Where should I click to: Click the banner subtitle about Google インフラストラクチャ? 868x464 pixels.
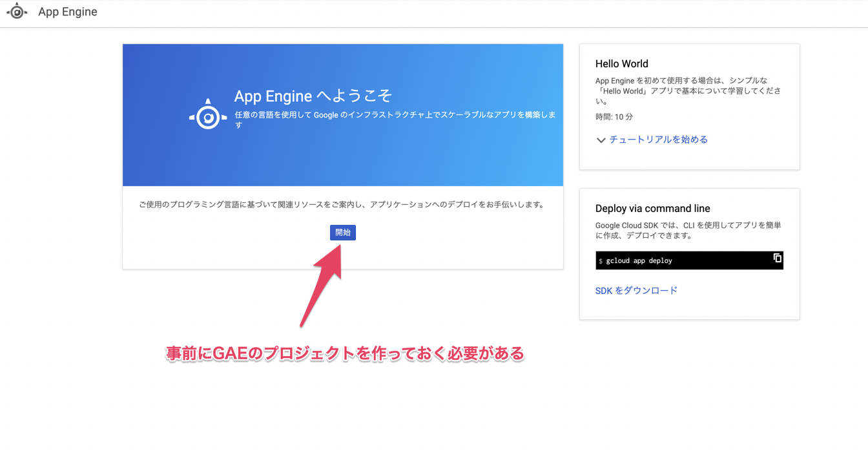click(x=395, y=120)
